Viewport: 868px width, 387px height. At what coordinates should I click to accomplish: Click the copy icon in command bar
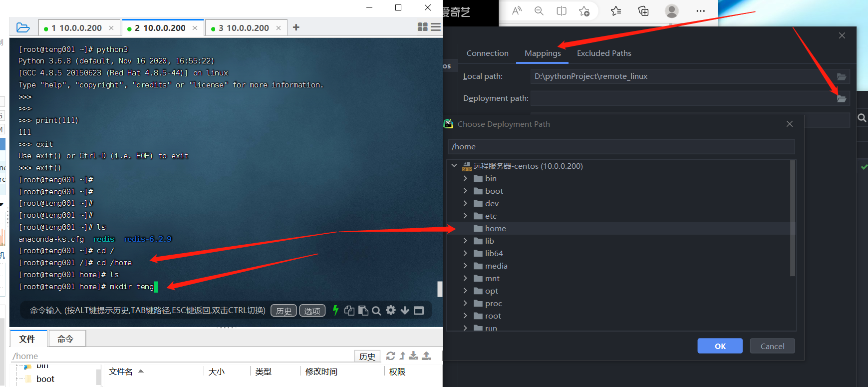(x=349, y=311)
